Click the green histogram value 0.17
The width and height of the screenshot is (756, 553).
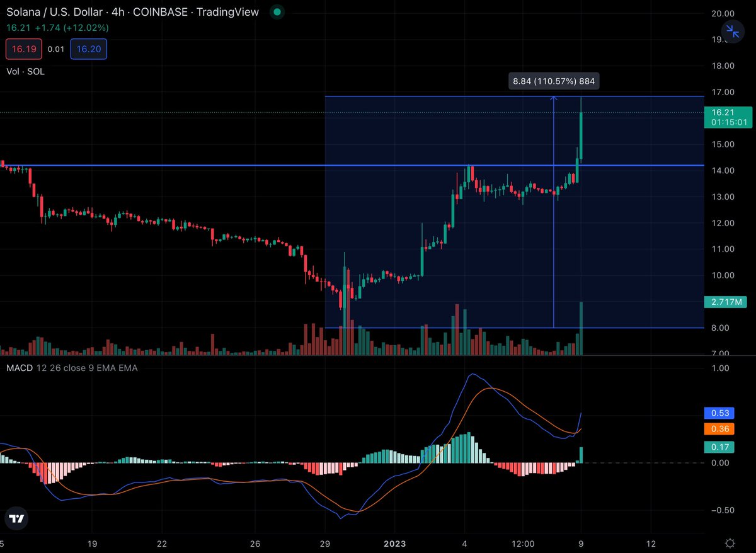pos(718,447)
